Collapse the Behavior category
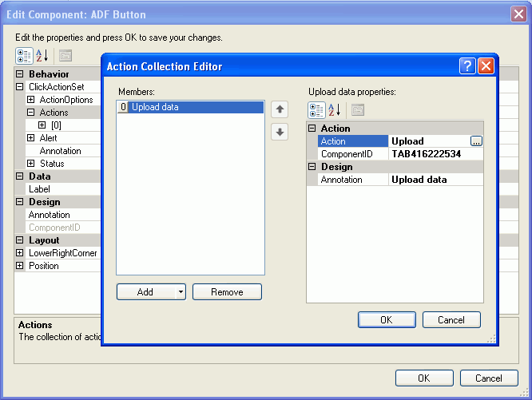This screenshot has width=532, height=400. [x=20, y=74]
